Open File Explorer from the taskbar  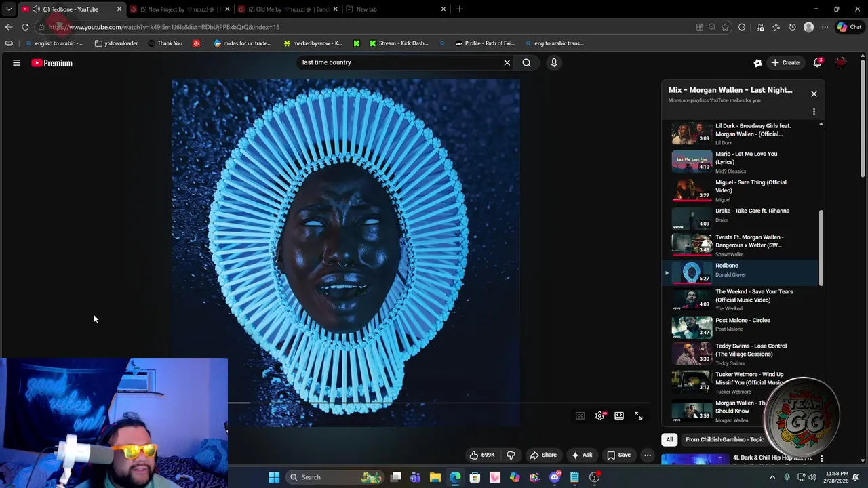[435, 477]
